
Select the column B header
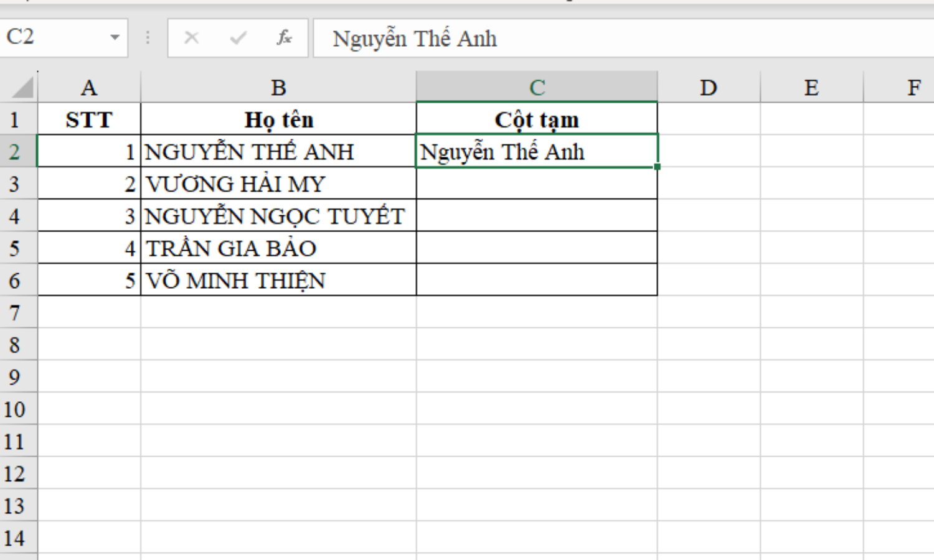tap(278, 87)
